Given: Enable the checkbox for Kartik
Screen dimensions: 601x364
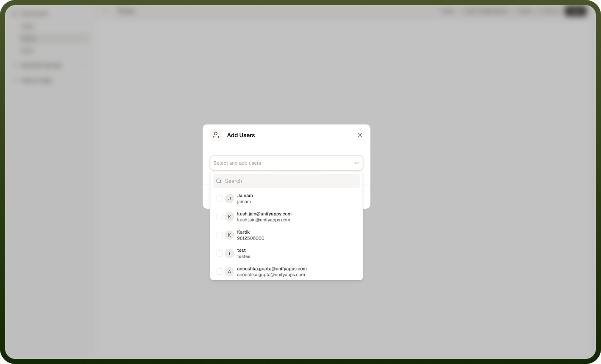Looking at the screenshot, I should pyautogui.click(x=220, y=235).
